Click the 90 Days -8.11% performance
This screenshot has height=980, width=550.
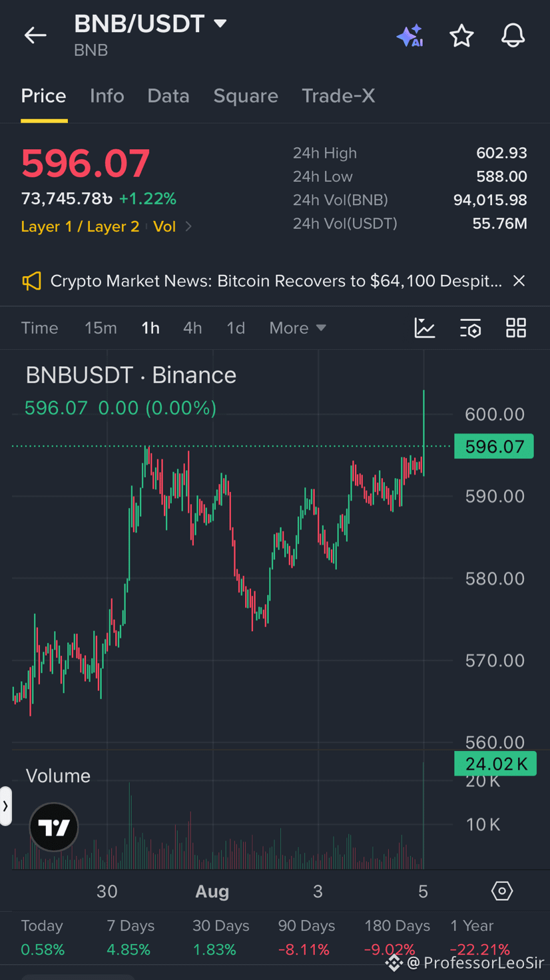pos(306,937)
